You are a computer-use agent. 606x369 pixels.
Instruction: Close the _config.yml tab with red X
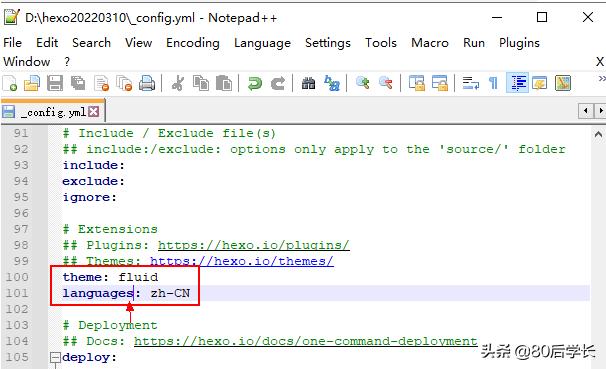tap(94, 112)
